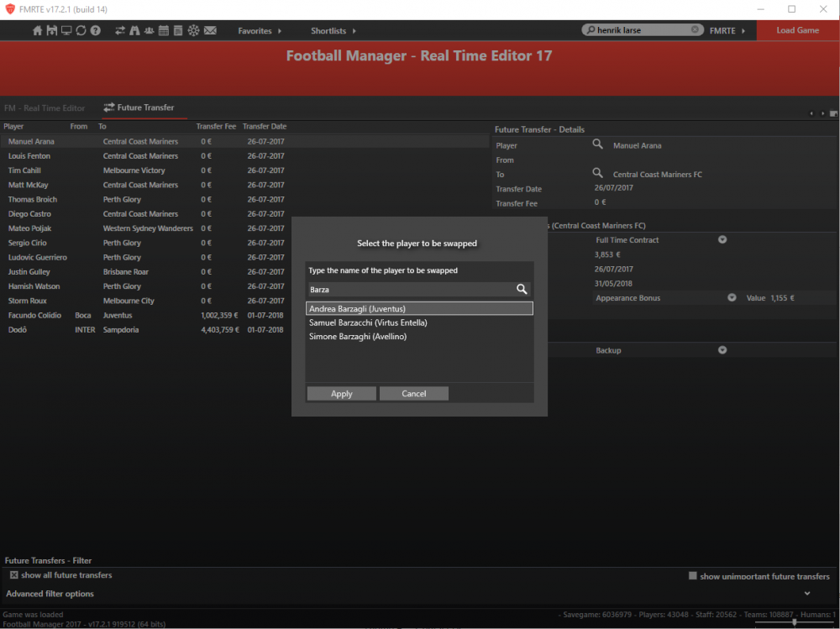Expand the Shortlists menu

click(x=333, y=31)
